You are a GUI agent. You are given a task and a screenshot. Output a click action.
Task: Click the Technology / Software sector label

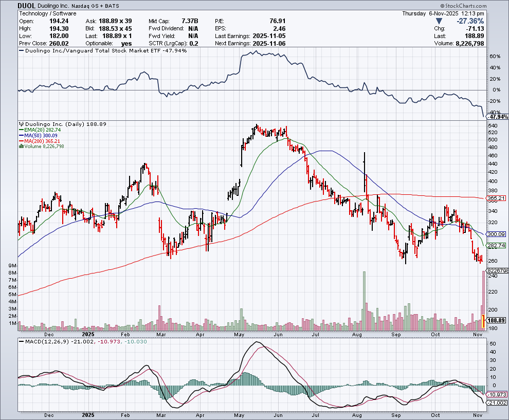(x=47, y=13)
